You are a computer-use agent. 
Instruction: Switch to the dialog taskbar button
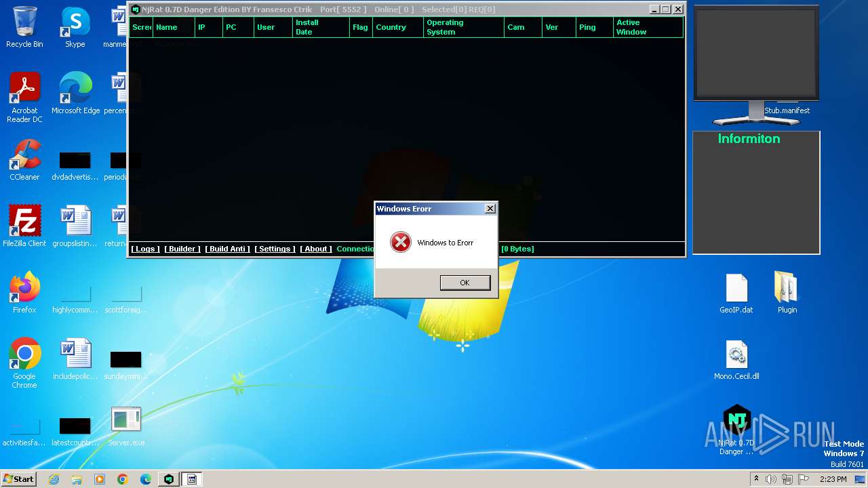pos(192,479)
